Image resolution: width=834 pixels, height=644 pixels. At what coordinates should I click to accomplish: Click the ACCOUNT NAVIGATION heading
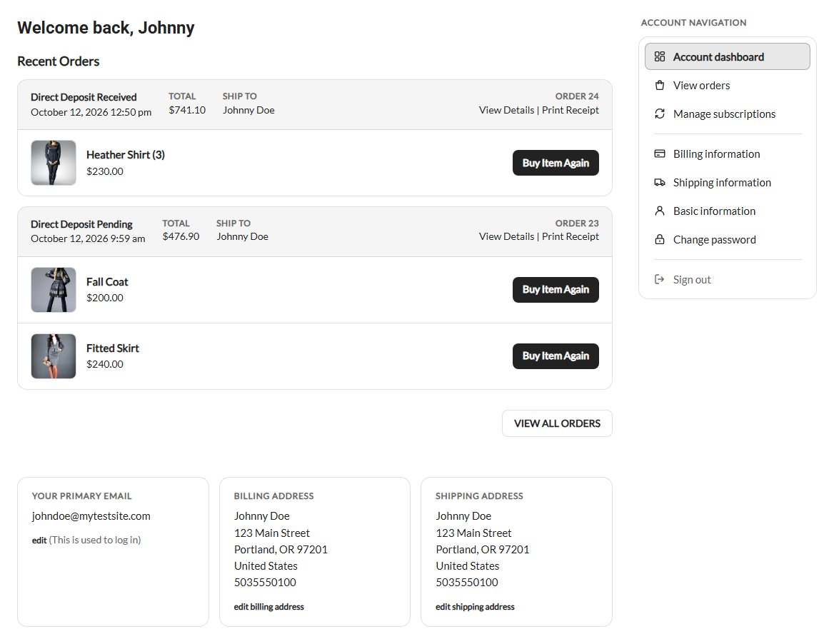(x=693, y=23)
